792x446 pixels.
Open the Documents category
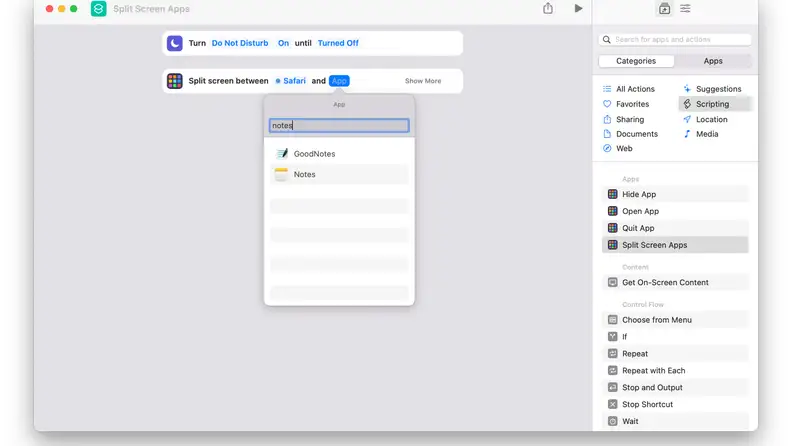(631, 134)
